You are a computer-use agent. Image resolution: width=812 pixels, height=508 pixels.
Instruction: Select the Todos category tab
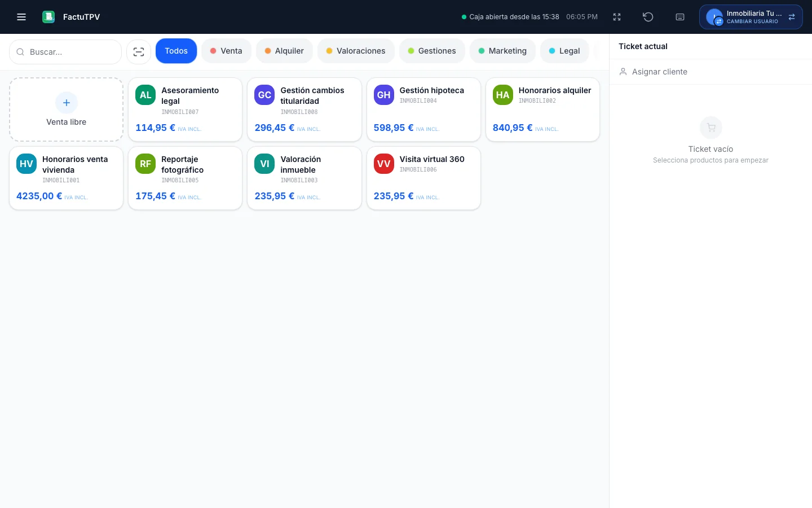(x=176, y=51)
